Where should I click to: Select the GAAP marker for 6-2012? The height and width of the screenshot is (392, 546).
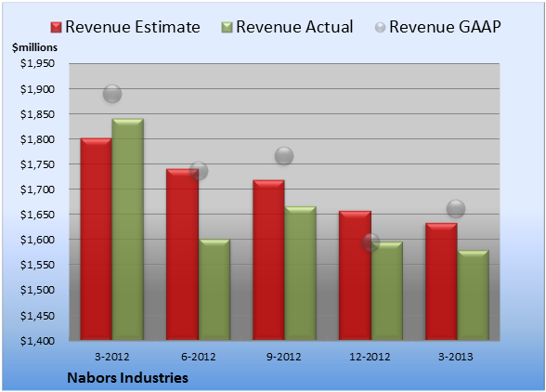tap(199, 171)
